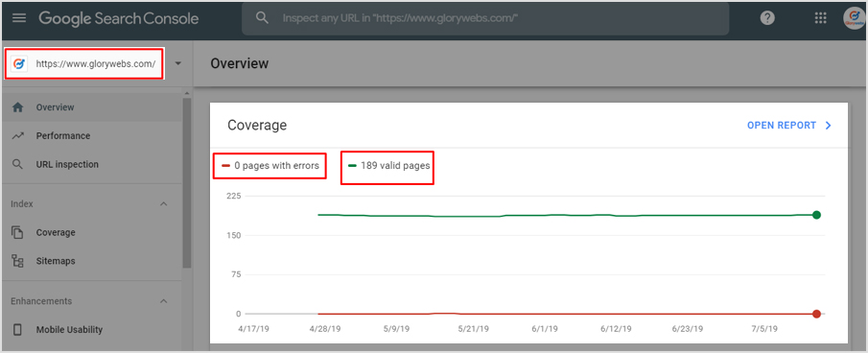The width and height of the screenshot is (868, 353).
Task: Toggle the '0 pages with errors' legend
Action: [270, 165]
